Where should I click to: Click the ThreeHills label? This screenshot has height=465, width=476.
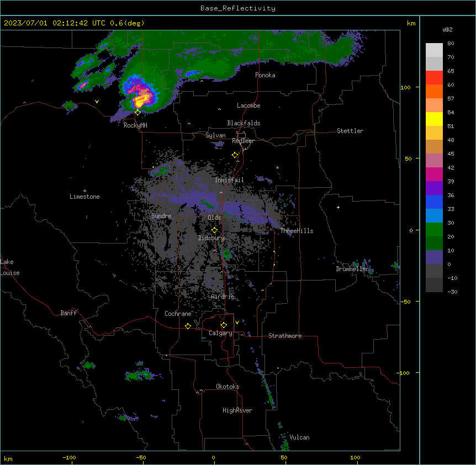coord(297,231)
